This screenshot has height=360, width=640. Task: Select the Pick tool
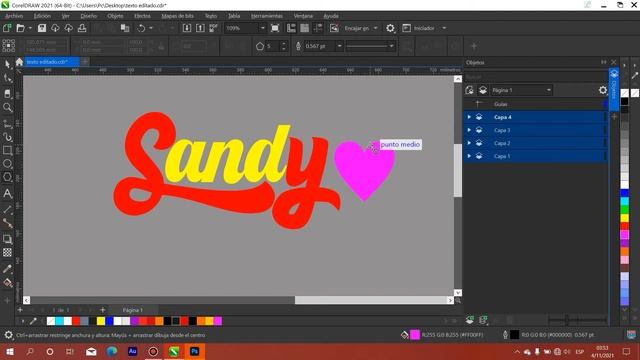tap(7, 64)
